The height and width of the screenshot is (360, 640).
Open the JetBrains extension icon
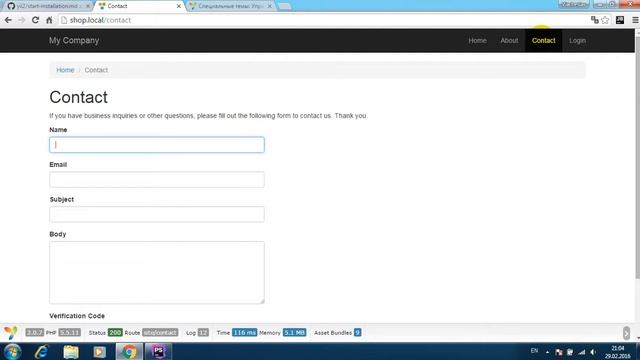pos(620,20)
